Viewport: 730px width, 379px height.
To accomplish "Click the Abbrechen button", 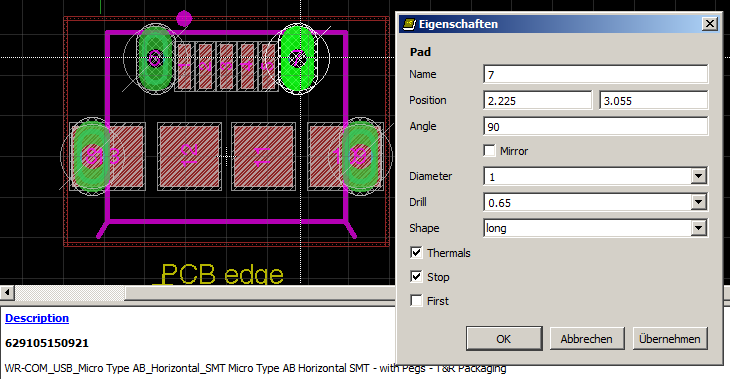I will pyautogui.click(x=587, y=338).
